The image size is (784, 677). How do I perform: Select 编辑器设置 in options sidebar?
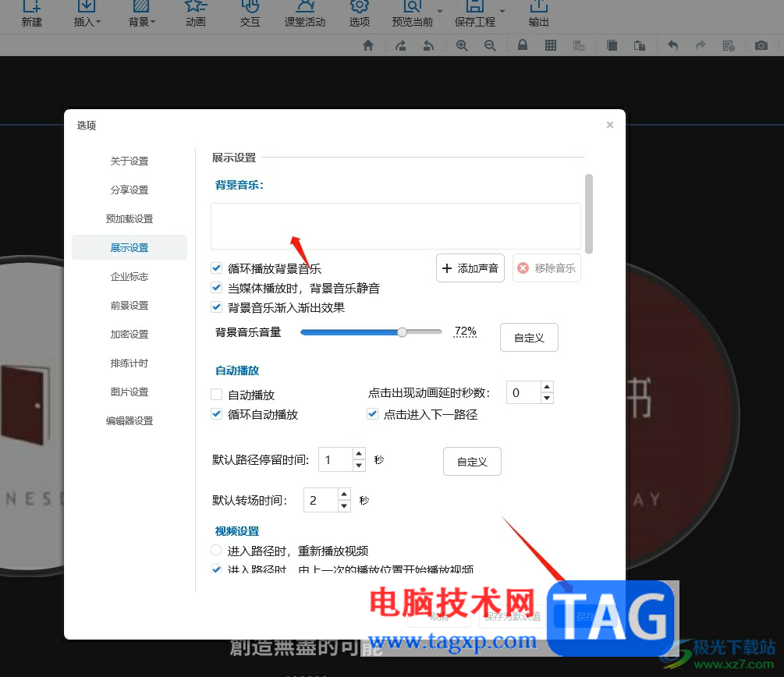point(129,421)
